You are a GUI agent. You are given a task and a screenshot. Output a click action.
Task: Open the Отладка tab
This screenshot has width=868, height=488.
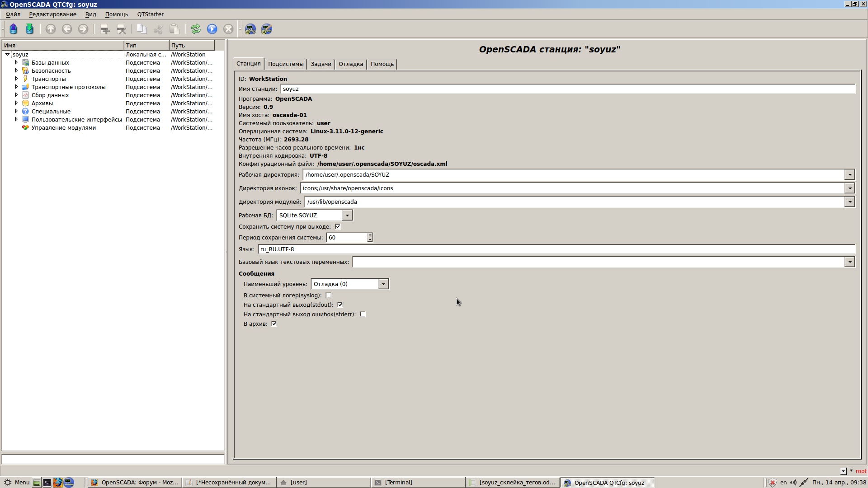[x=350, y=64]
